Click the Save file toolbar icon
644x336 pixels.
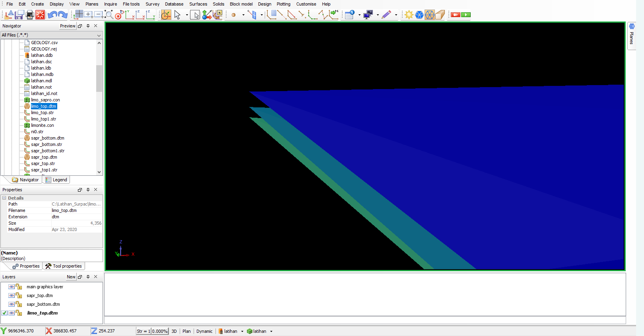click(19, 15)
